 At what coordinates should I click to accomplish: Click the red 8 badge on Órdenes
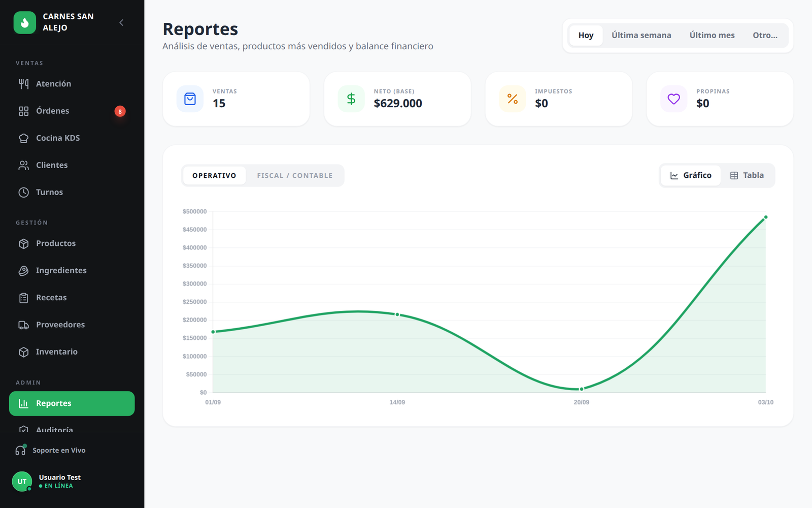pyautogui.click(x=120, y=111)
